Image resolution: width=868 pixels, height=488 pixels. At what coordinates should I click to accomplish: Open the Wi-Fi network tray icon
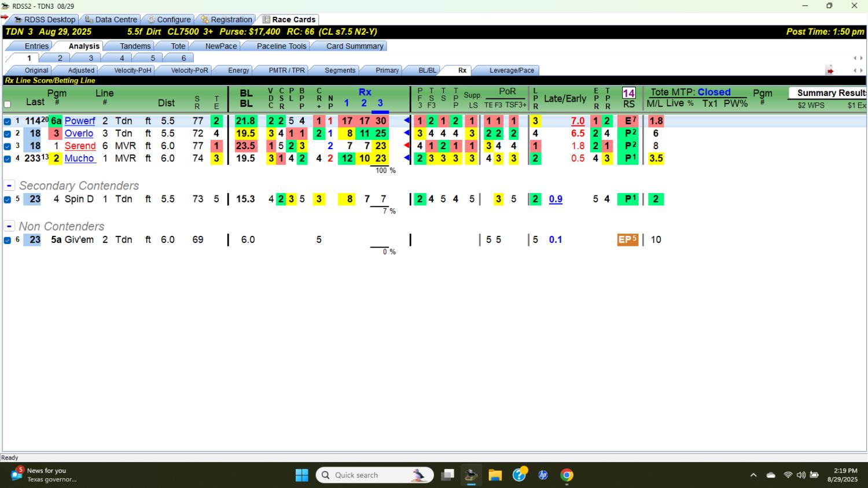[788, 475]
